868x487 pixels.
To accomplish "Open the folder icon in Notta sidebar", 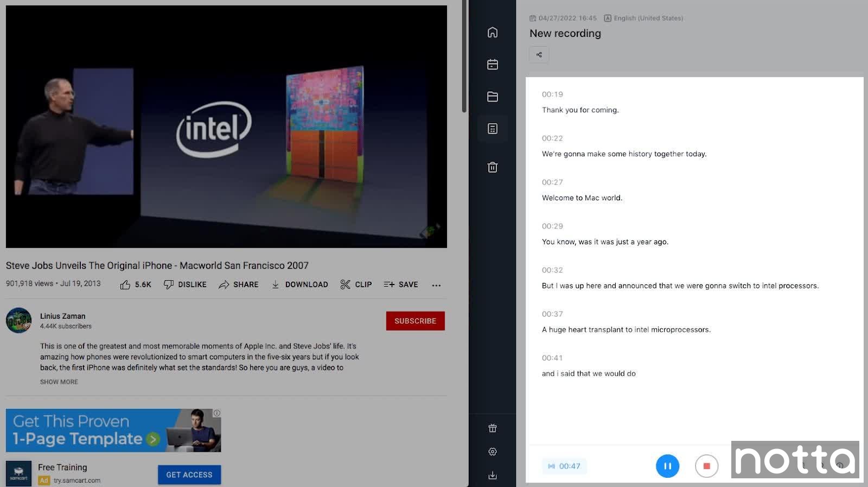I will tap(492, 97).
